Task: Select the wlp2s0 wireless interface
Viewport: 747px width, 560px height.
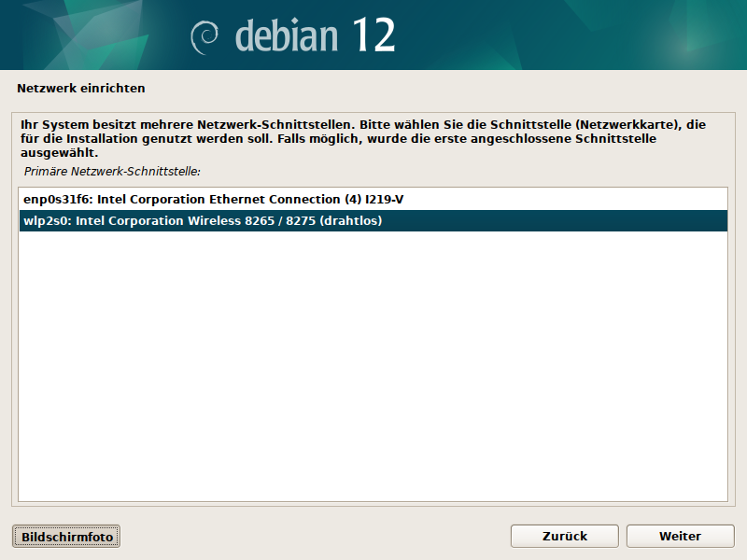Action: [x=202, y=221]
